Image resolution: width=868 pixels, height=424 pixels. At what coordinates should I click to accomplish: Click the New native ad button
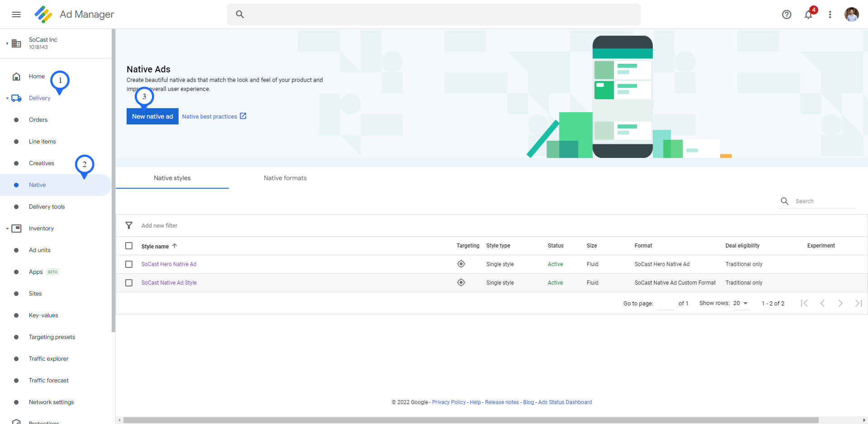click(152, 116)
